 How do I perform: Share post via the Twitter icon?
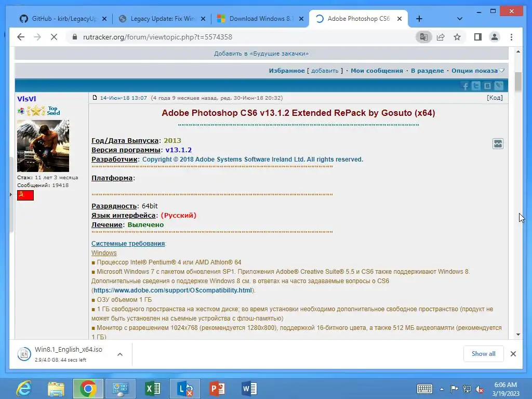point(476,86)
